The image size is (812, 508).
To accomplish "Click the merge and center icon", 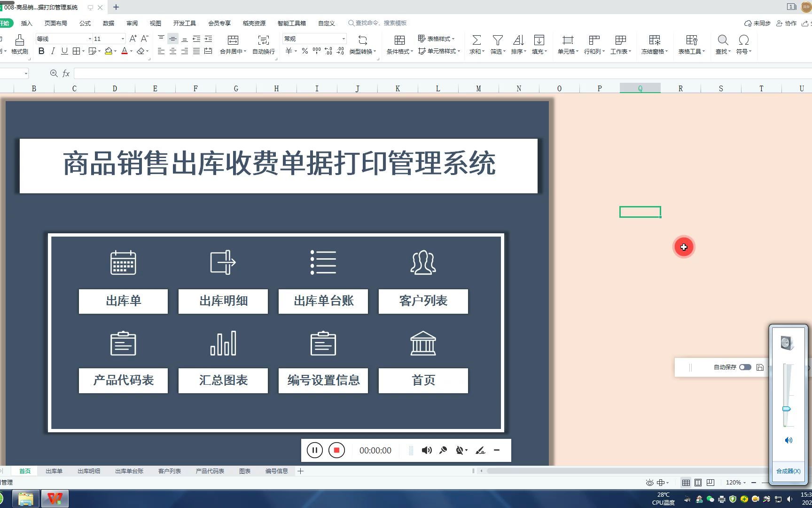I will pos(233,40).
